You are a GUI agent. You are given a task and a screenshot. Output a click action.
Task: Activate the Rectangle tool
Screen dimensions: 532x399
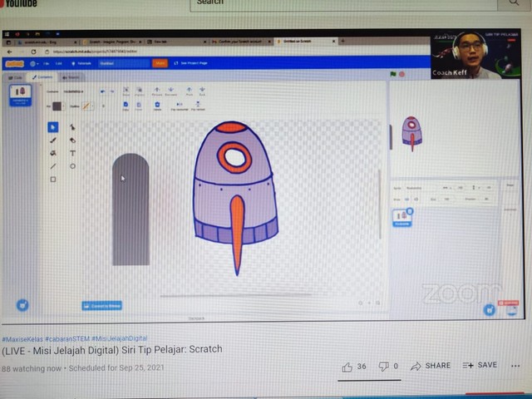pyautogui.click(x=53, y=180)
